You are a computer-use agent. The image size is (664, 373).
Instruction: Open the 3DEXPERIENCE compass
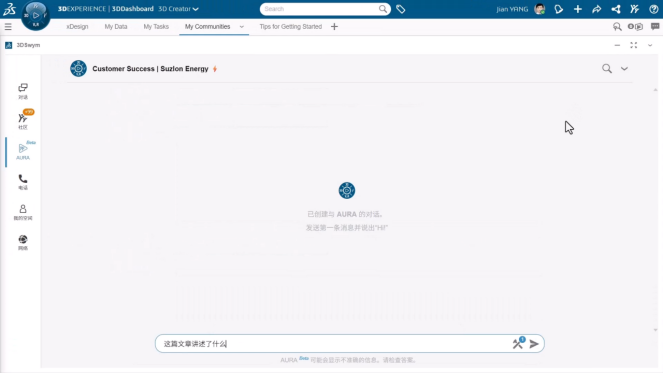[36, 16]
